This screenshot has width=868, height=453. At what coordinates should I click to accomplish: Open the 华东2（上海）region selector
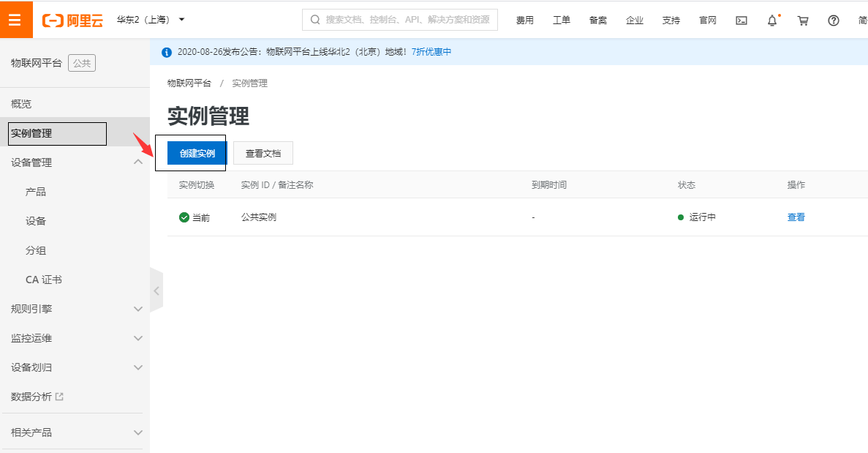click(x=143, y=20)
